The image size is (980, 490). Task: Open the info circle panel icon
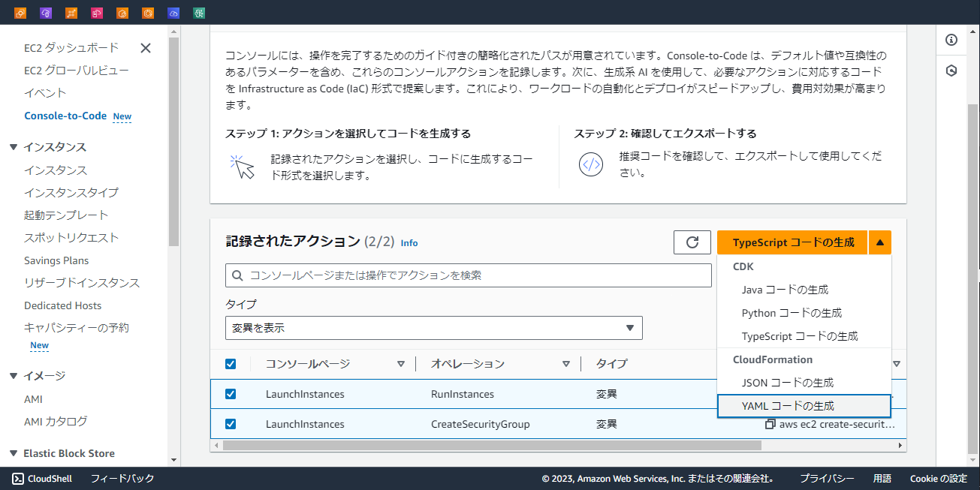[951, 40]
